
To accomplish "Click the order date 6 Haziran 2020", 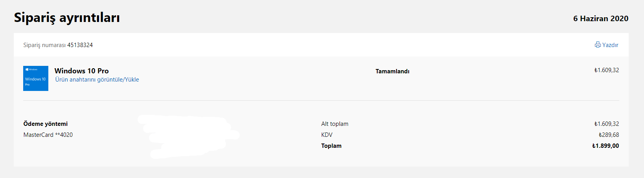I will click(x=600, y=18).
